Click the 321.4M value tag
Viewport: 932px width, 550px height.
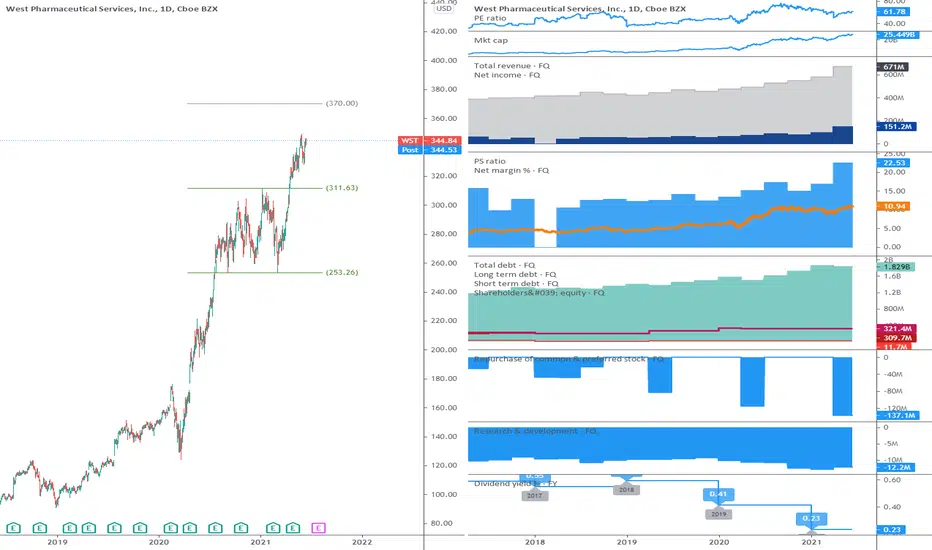[897, 329]
